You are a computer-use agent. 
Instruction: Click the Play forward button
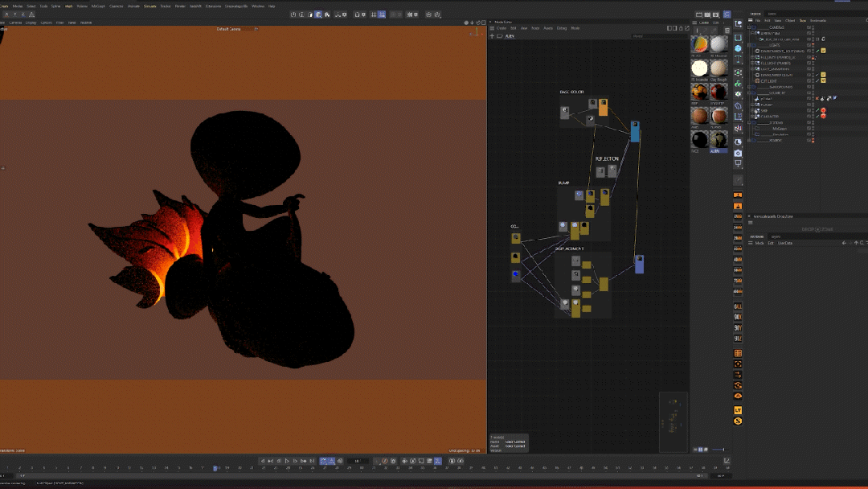tap(287, 461)
